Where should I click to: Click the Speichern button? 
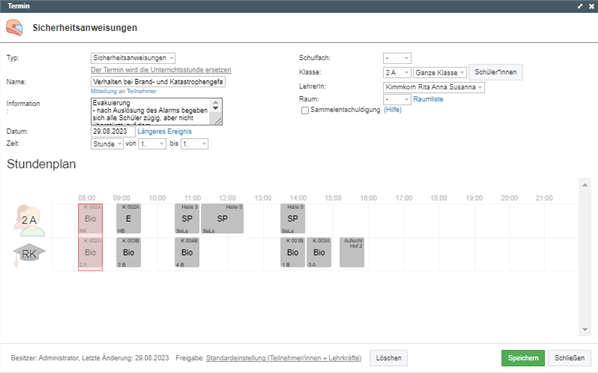click(523, 358)
